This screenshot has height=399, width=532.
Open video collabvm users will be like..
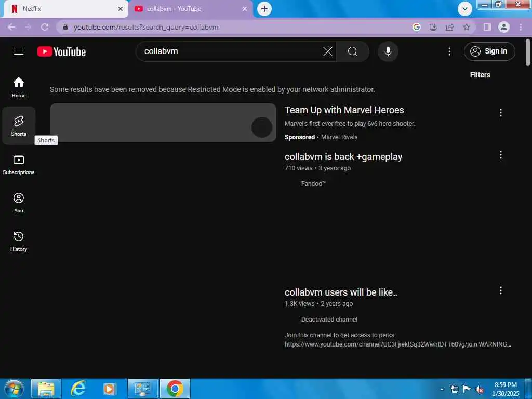coord(341,292)
